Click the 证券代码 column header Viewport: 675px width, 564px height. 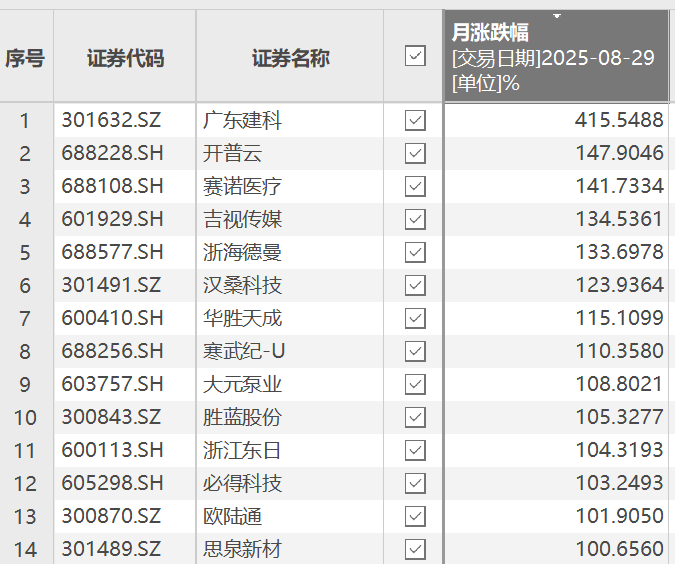[125, 58]
